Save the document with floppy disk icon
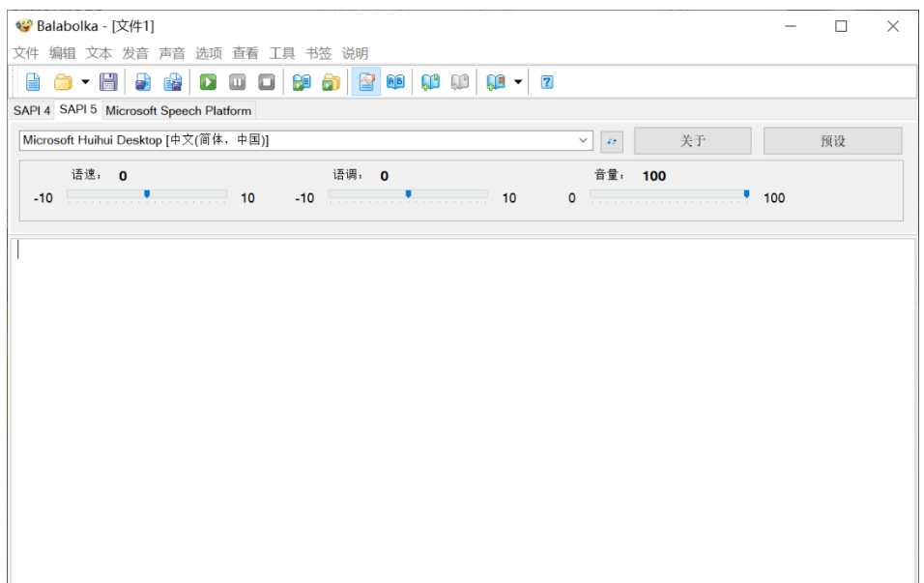 108,82
